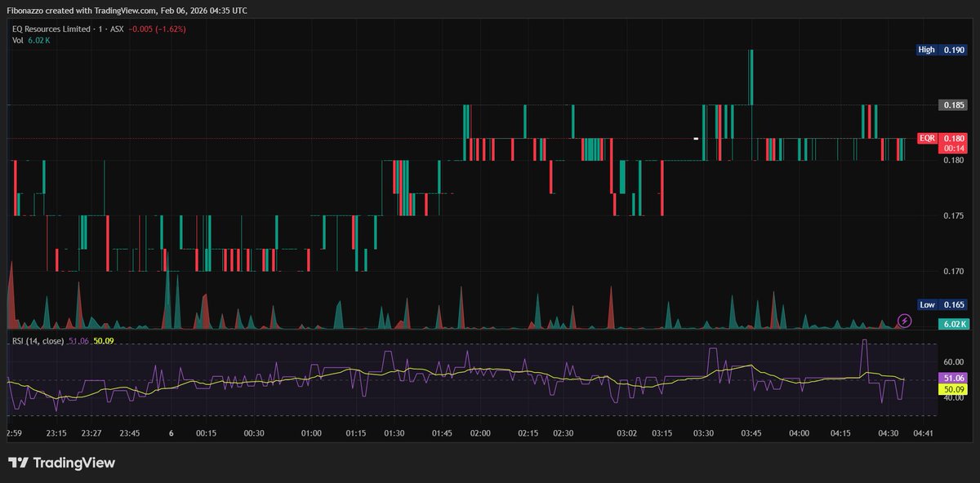Click the tall green candle reaching 0.190
Viewport: 980px width, 483px height.
[751, 78]
